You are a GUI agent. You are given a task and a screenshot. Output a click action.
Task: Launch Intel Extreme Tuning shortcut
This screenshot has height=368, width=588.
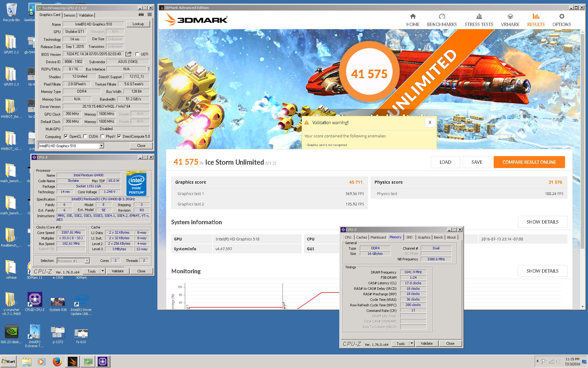click(35, 336)
